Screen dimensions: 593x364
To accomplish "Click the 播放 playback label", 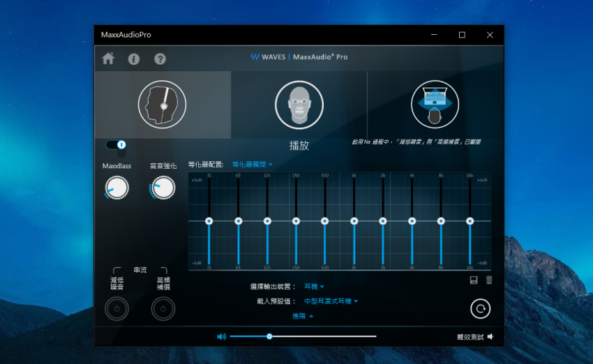I will 299,146.
